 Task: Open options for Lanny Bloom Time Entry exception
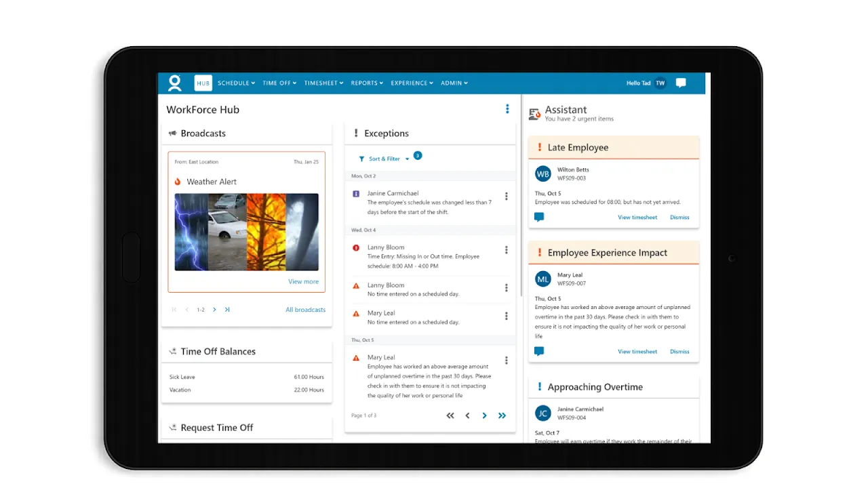point(506,250)
